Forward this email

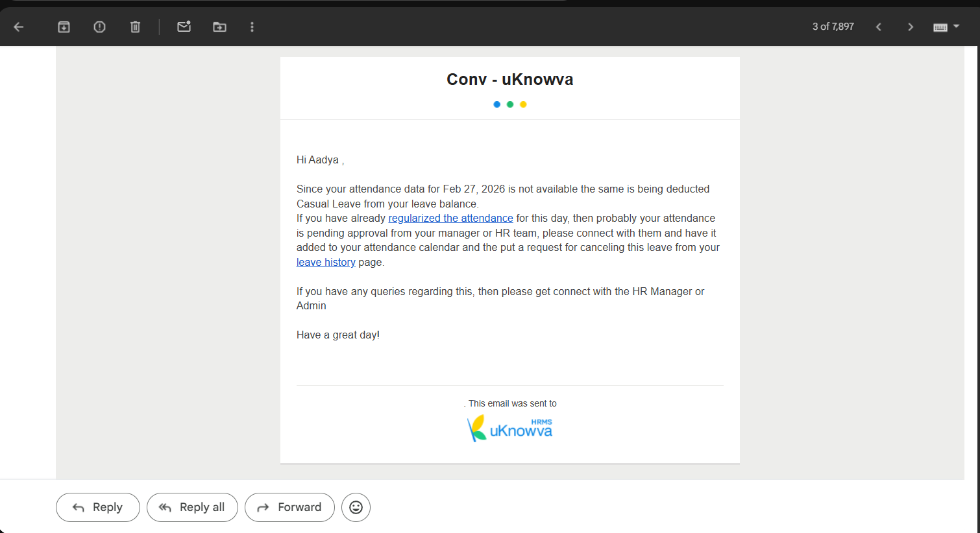coord(289,507)
